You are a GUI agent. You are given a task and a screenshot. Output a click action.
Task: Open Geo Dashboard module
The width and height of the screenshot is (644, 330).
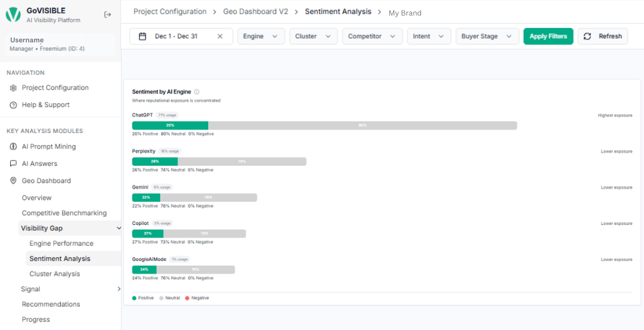coord(46,181)
